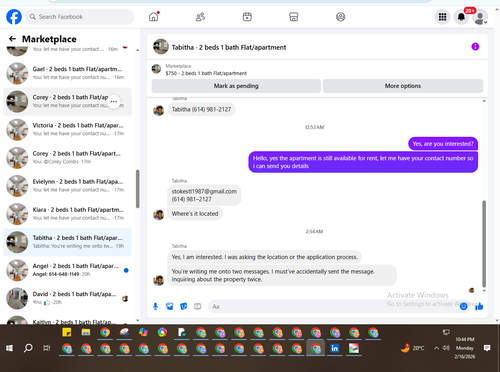The height and width of the screenshot is (372, 500).
Task: Choose the sticker icon in composer
Action: tap(184, 306)
